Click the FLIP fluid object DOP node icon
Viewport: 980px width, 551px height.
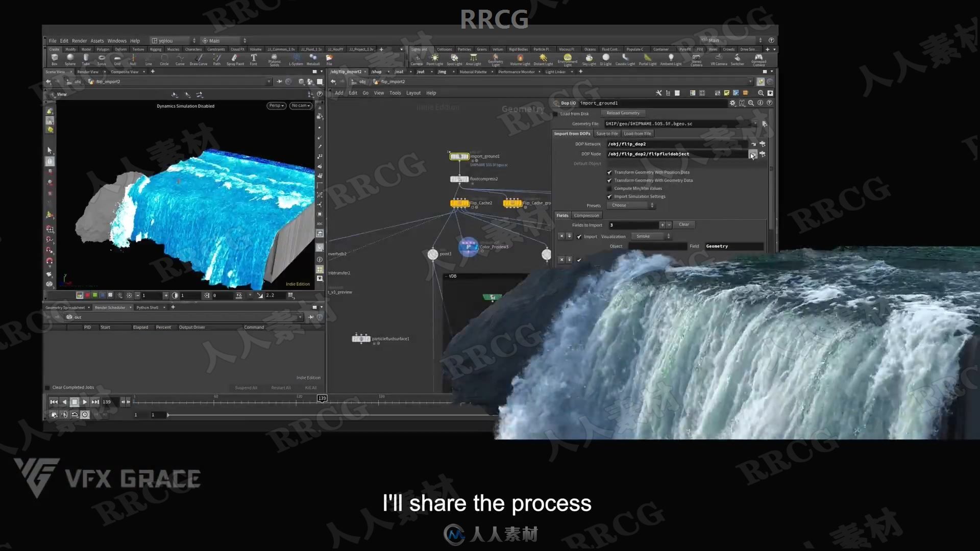pos(752,154)
